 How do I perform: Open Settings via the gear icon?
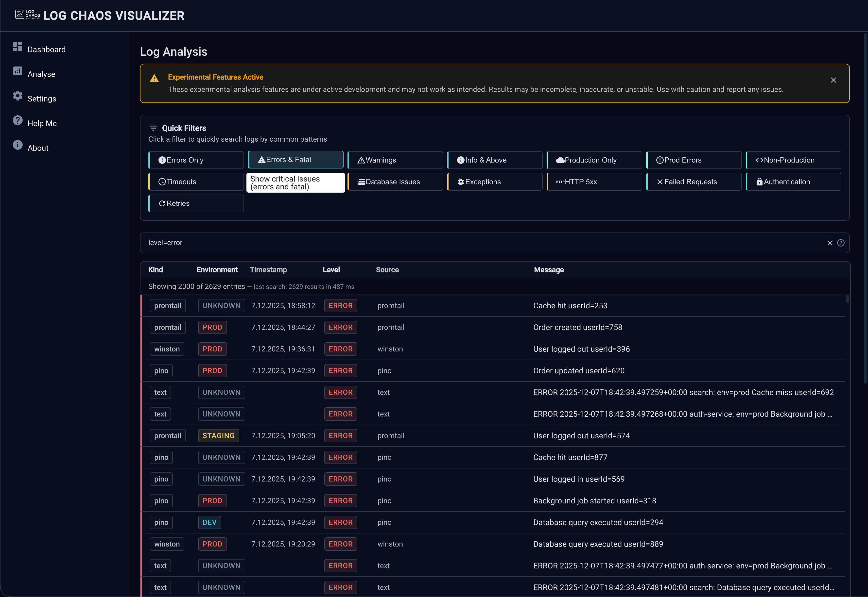[x=17, y=96]
